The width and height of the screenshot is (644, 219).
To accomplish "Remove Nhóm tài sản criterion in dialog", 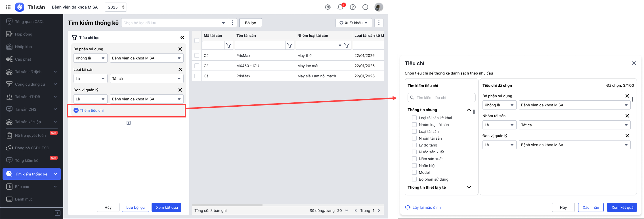I will (627, 116).
